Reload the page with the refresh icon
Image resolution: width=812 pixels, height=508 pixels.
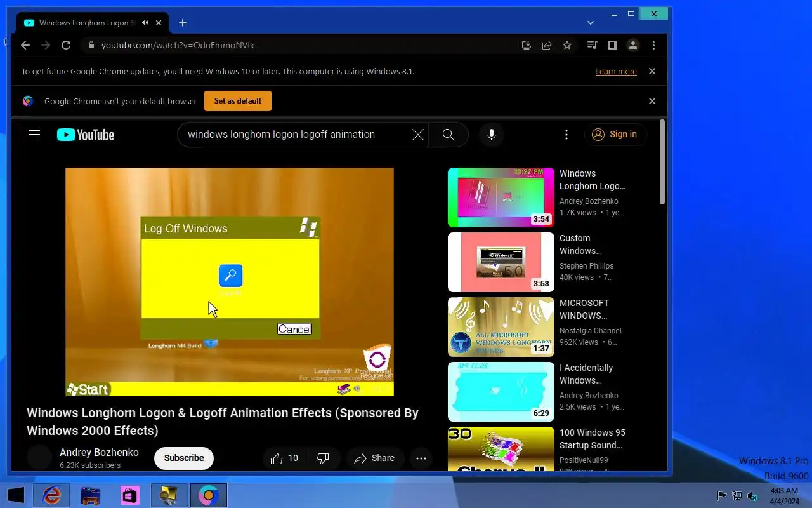(66, 45)
